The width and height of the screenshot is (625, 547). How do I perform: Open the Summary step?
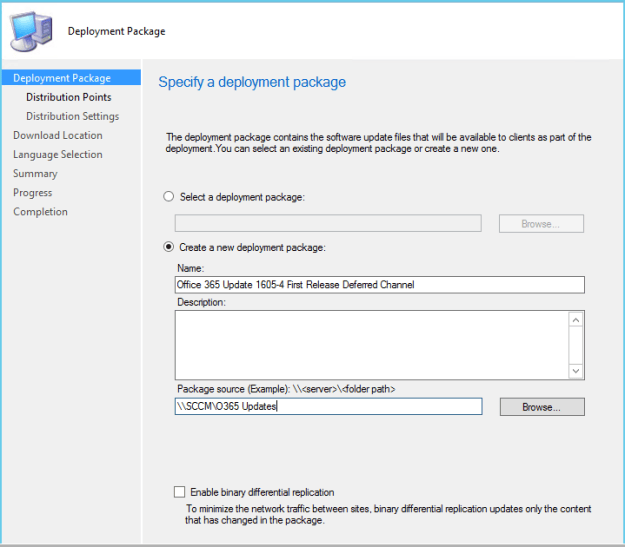[x=35, y=173]
